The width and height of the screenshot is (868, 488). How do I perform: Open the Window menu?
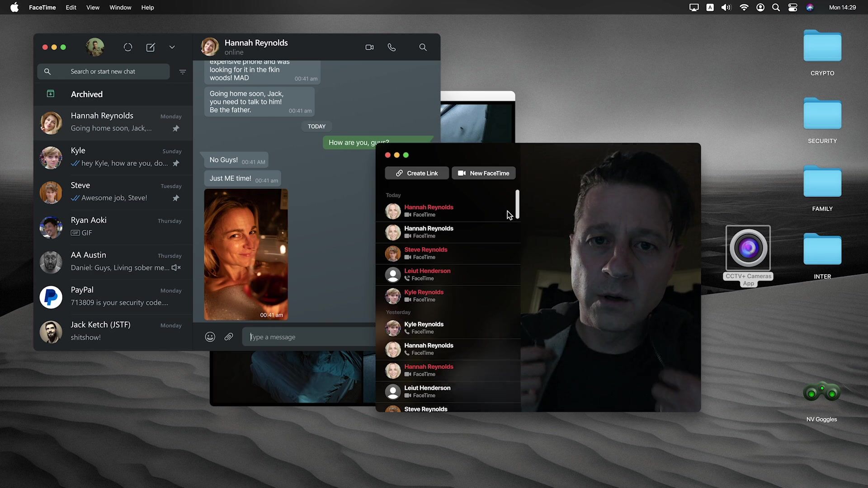[x=120, y=8]
